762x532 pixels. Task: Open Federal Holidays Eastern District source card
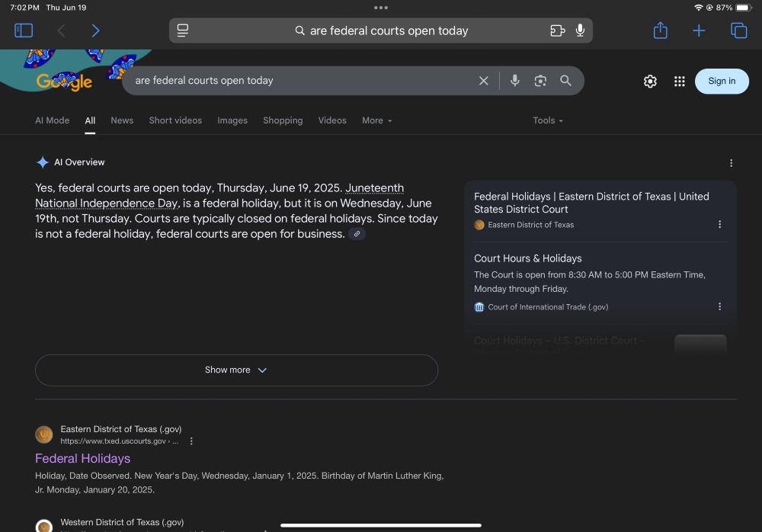coord(591,203)
